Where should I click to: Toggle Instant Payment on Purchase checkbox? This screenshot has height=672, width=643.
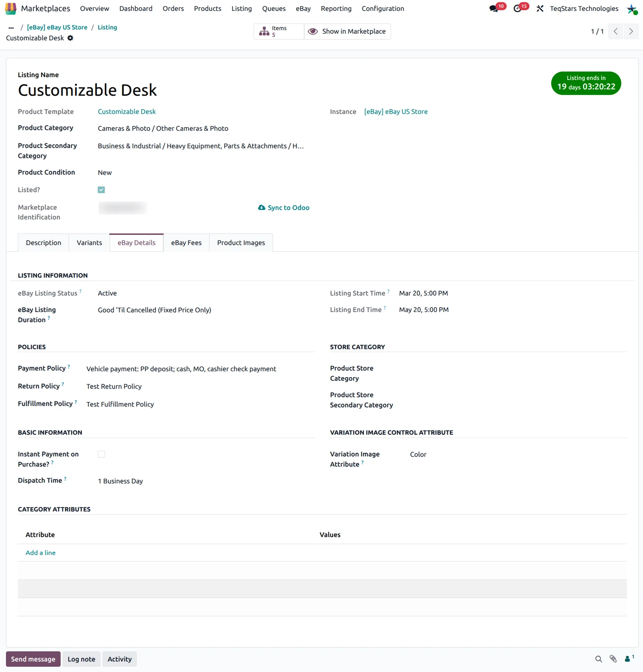coord(101,454)
